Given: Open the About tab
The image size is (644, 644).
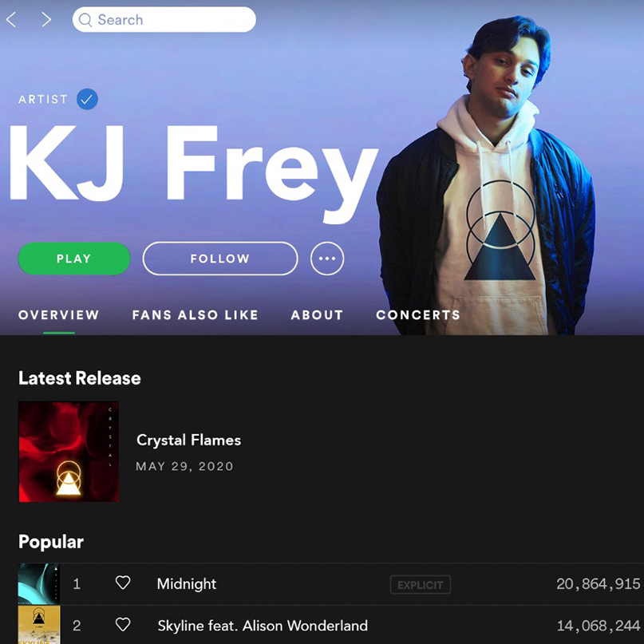Looking at the screenshot, I should point(317,315).
